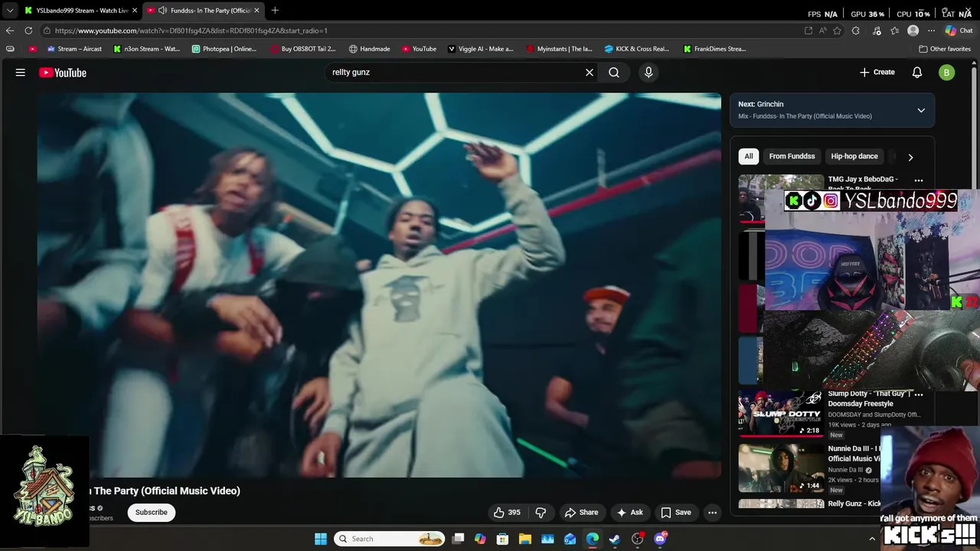Open the YouTube bookmark in favorites bar
This screenshot has width=980, height=551.
click(419, 49)
